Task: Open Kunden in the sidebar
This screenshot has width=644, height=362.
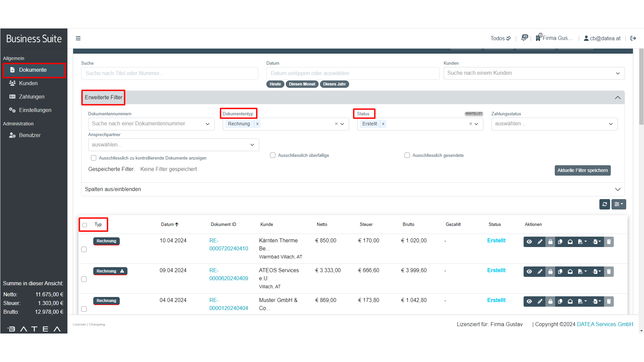Action: [28, 83]
